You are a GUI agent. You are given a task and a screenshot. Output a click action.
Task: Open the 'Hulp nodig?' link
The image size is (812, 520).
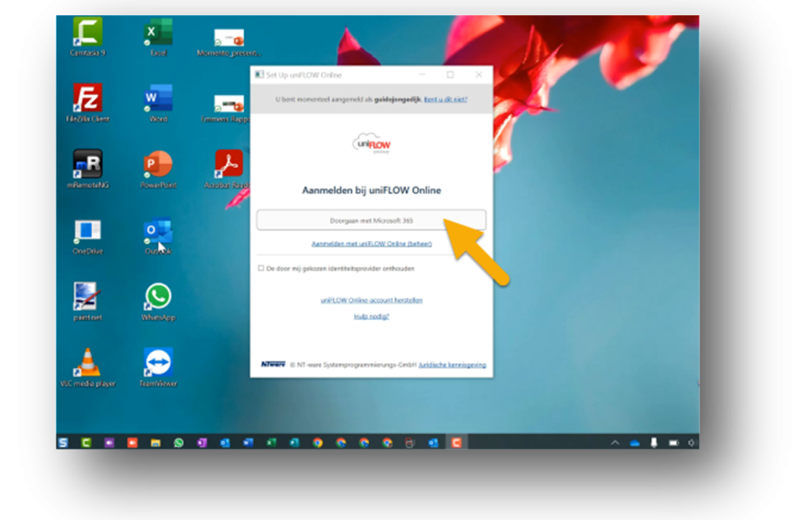[371, 316]
